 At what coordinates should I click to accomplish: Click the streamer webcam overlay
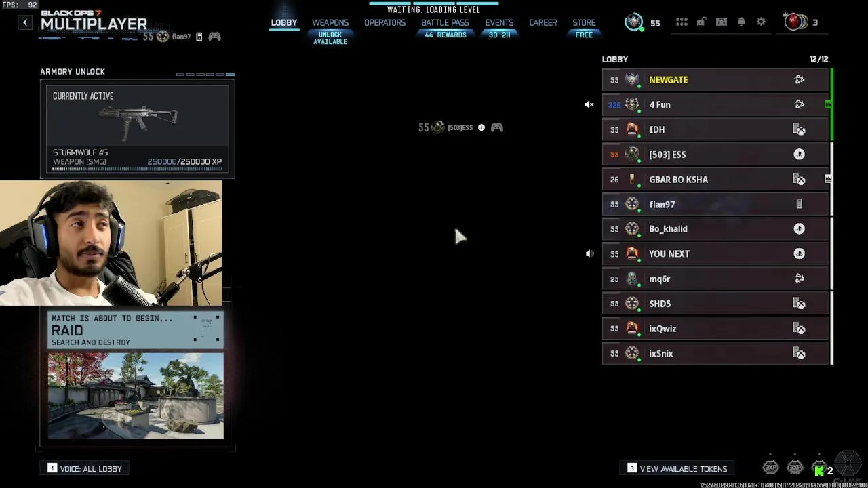point(111,243)
